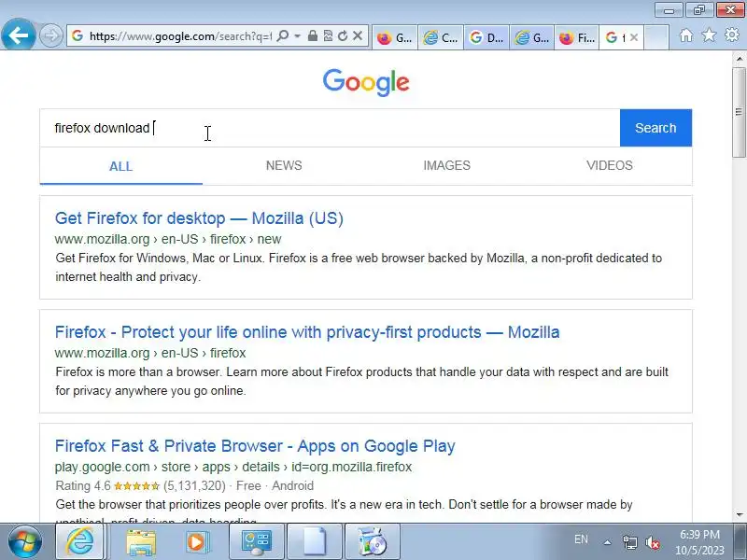Select the VIDEOS results tab

[x=610, y=165]
